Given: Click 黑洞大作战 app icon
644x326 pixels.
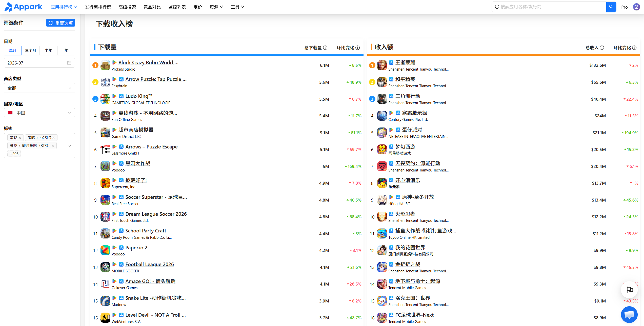Looking at the screenshot, I should [105, 166].
